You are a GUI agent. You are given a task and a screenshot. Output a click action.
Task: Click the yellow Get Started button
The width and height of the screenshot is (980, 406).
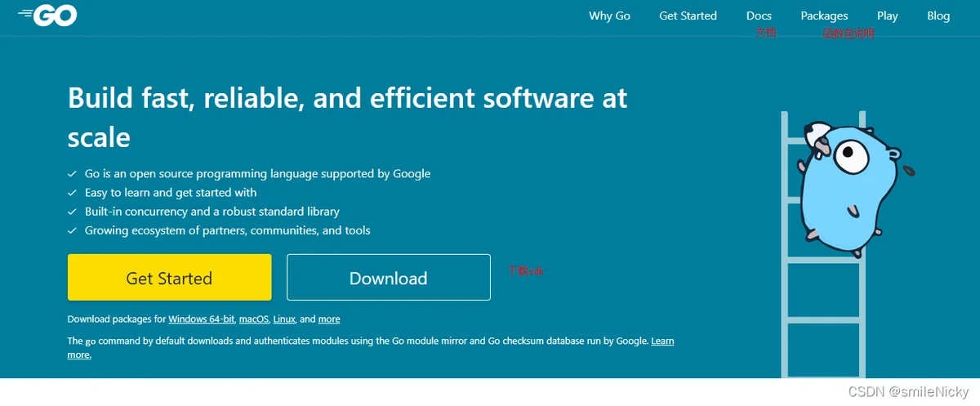coord(169,278)
